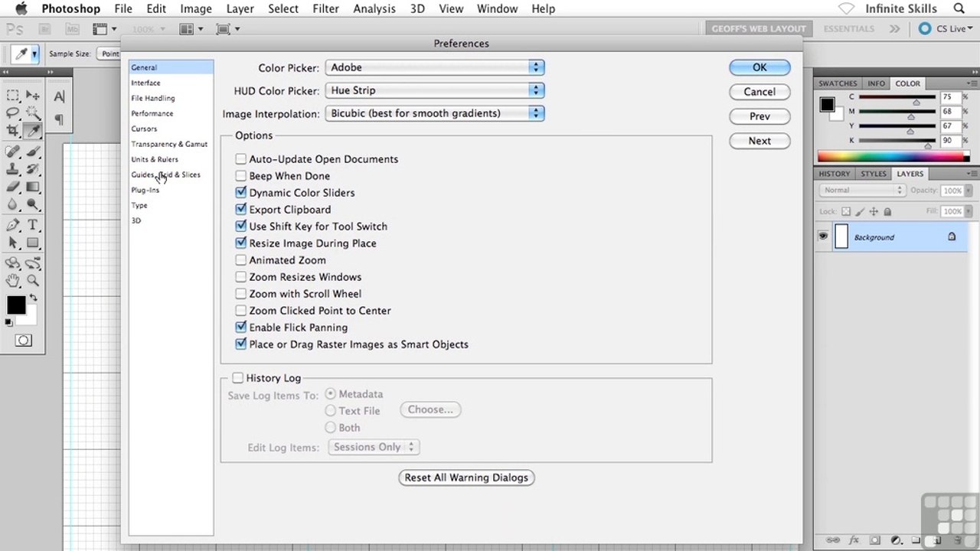Click the Cancel button

pyautogui.click(x=759, y=92)
